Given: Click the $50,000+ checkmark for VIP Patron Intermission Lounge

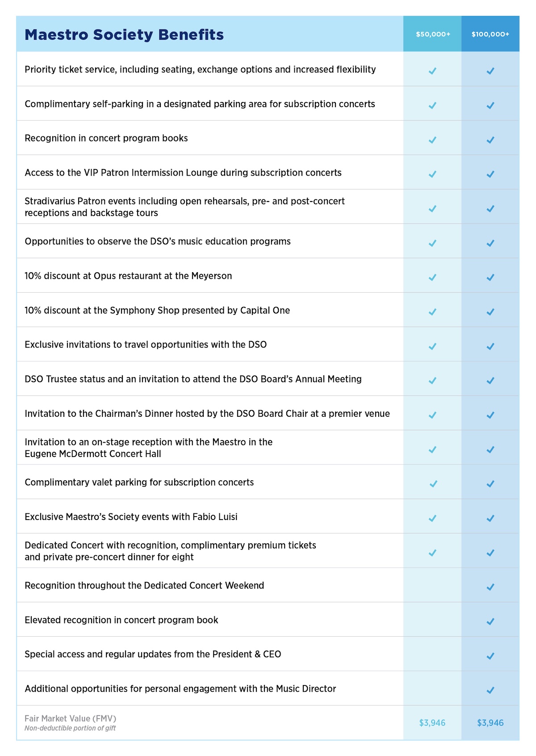Looking at the screenshot, I should click(432, 174).
